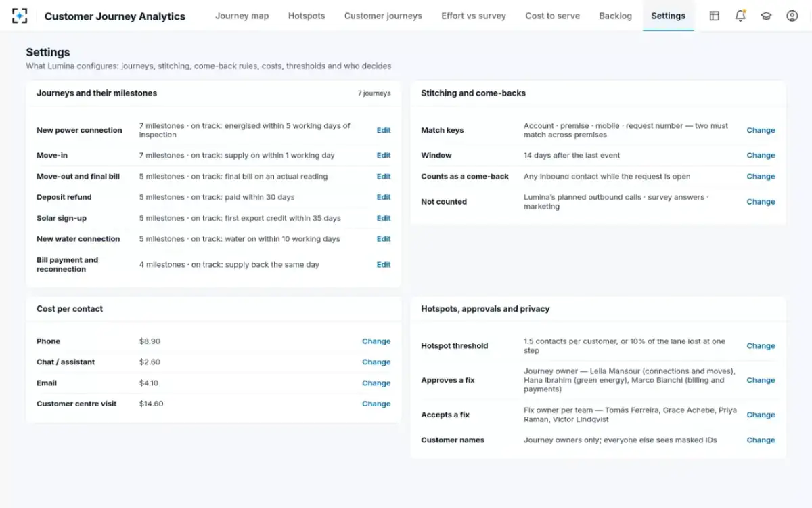
Task: Click the 'Deposit refund' row label
Action: 64,197
